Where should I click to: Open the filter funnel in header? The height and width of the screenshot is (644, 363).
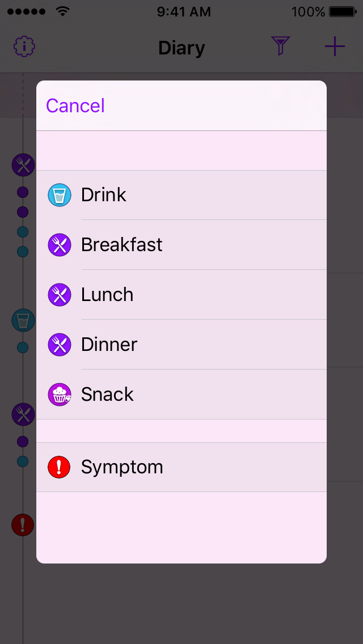[280, 46]
